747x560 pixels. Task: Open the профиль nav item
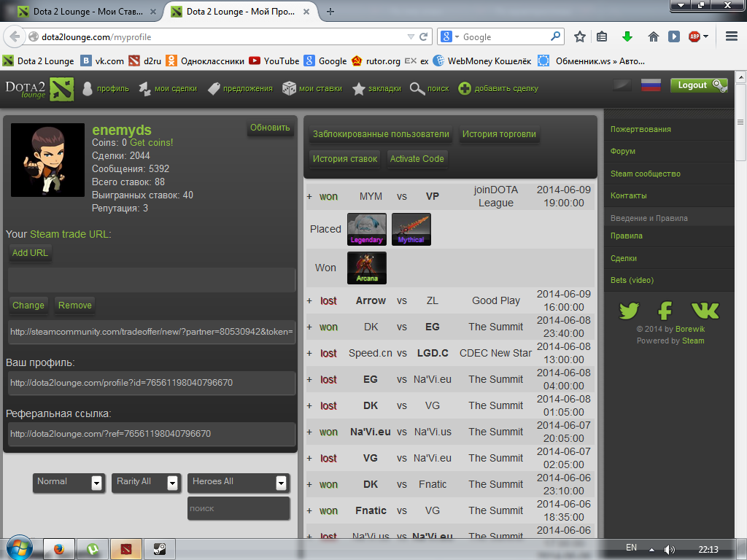106,88
